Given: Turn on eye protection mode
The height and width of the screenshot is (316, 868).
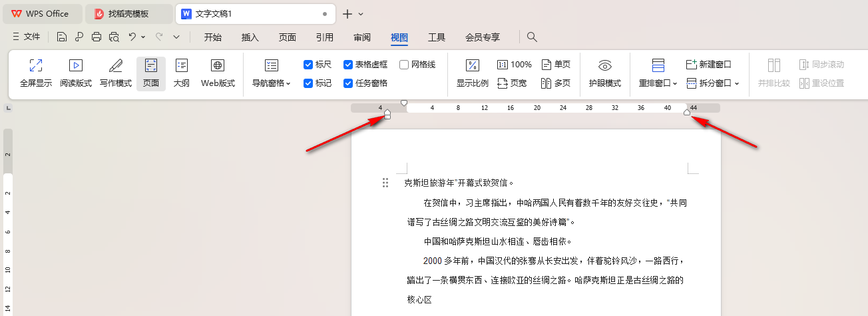Looking at the screenshot, I should 604,73.
